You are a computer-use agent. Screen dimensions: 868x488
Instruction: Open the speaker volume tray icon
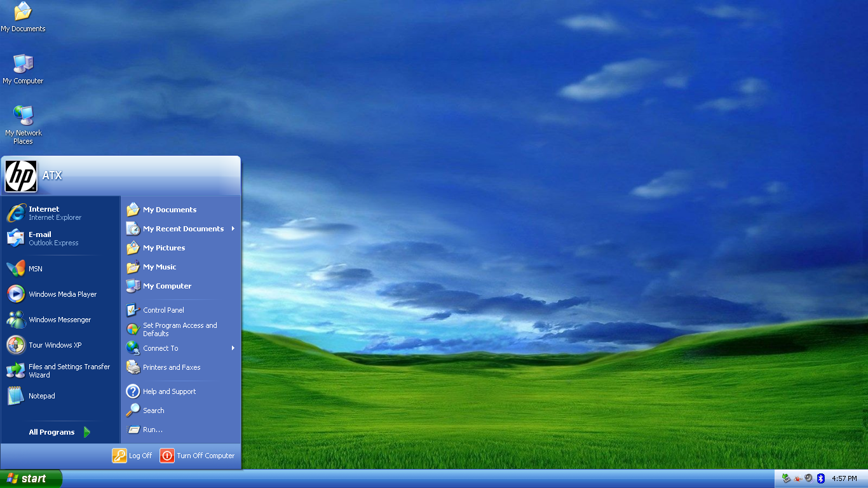[x=809, y=478]
